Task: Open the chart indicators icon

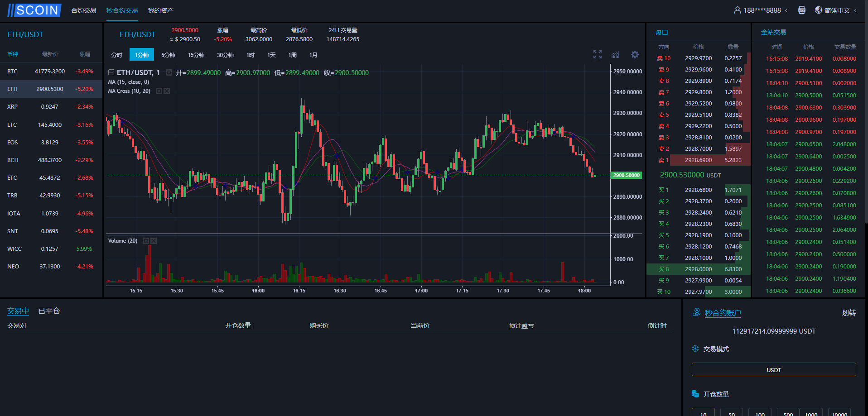Action: click(x=615, y=55)
